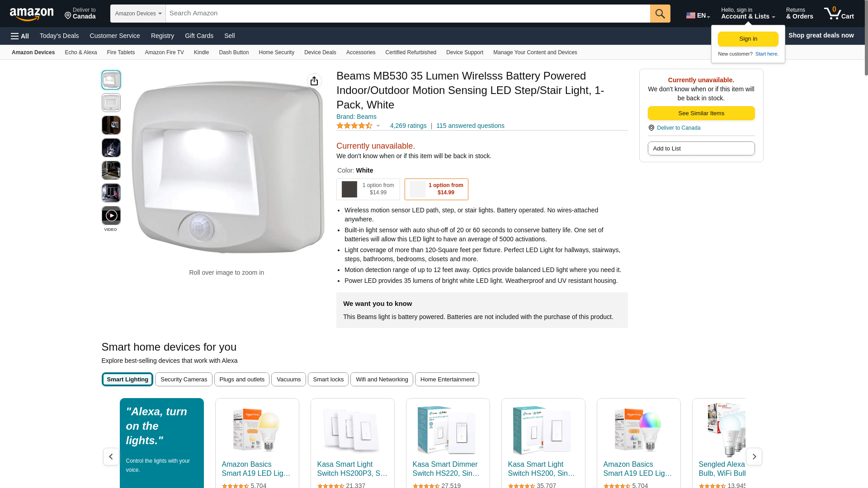Open the Amazon Devices search category dropdown
Image resolution: width=868 pixels, height=488 pixels.
click(138, 14)
